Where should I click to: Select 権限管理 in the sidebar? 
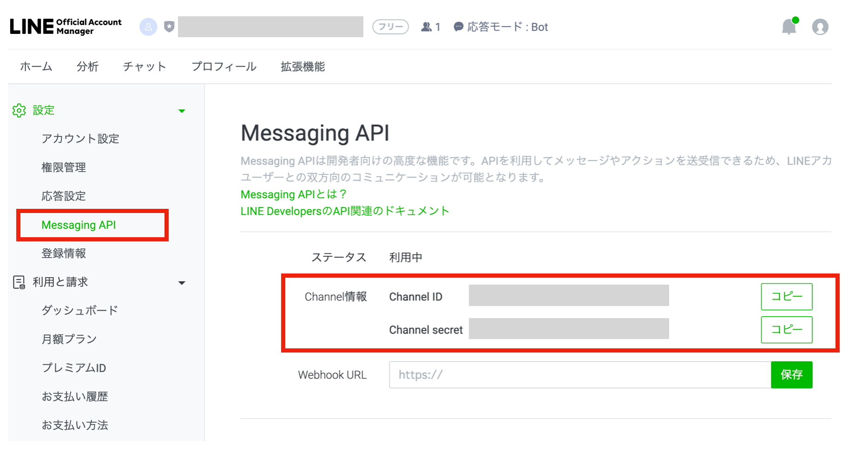pyautogui.click(x=64, y=167)
